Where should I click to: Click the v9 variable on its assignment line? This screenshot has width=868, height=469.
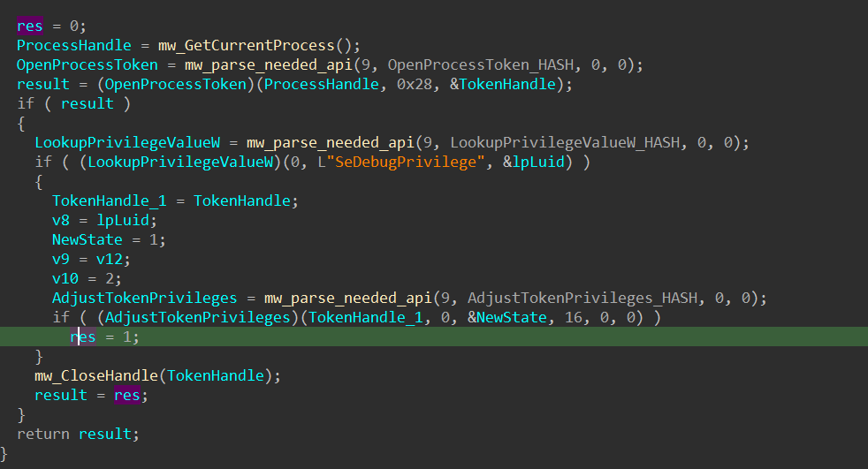(60, 259)
